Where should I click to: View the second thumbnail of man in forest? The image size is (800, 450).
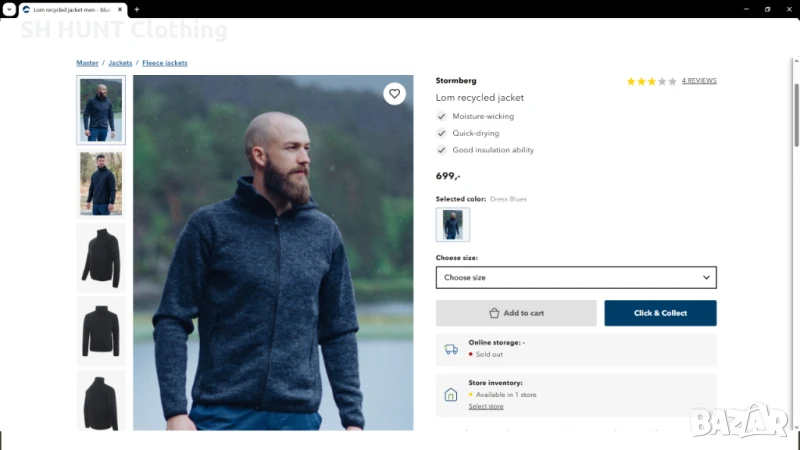point(101,184)
